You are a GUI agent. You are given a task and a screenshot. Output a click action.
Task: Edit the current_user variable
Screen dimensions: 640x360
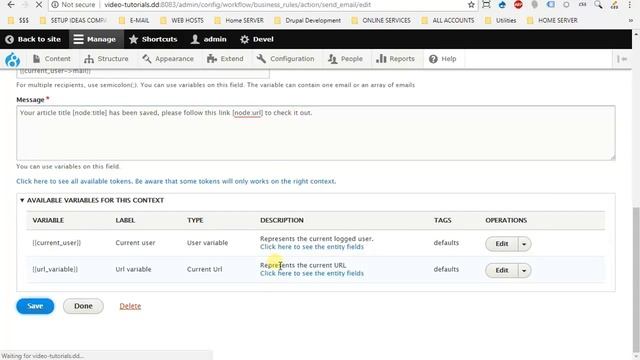click(x=502, y=244)
